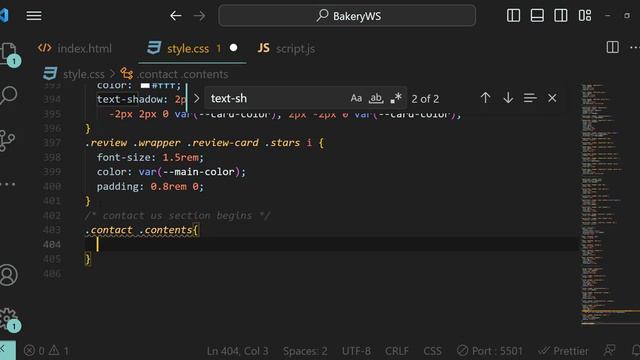Toggle Use Regular Expression in Find widget
Screen dimensions: 640x360
(396, 98)
